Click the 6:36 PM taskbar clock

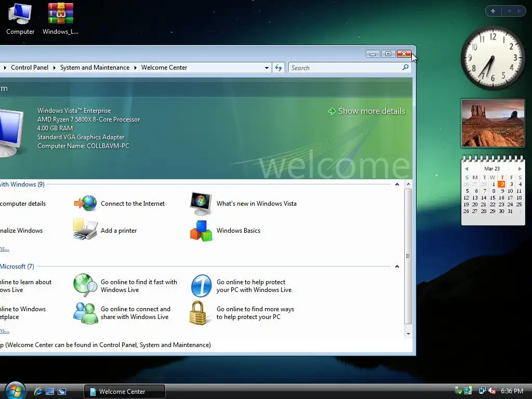[512, 391]
